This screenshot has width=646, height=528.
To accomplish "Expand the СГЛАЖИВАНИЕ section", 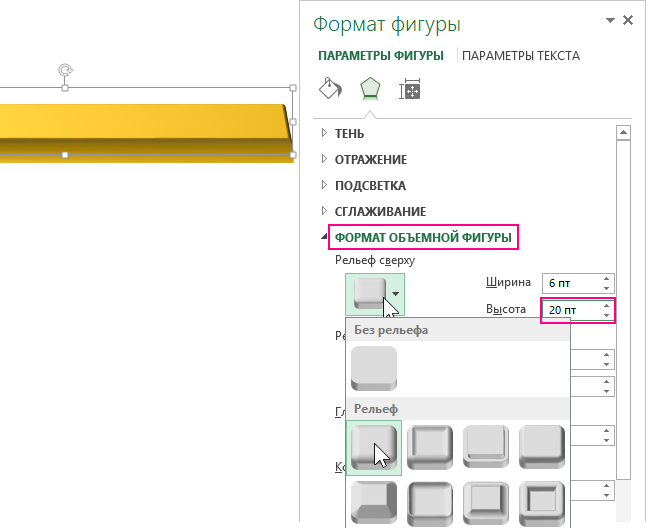I will (x=324, y=211).
